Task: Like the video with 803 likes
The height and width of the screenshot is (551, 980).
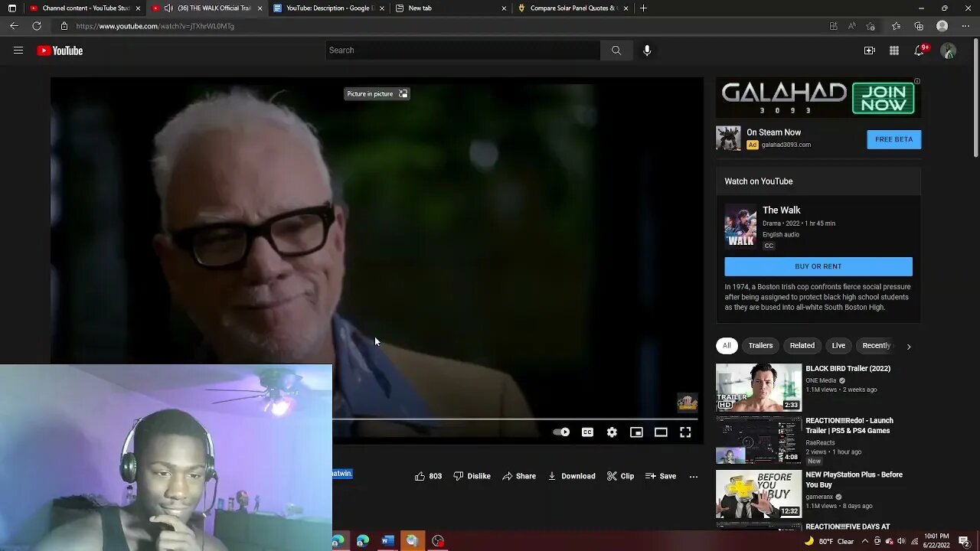Action: (428, 476)
